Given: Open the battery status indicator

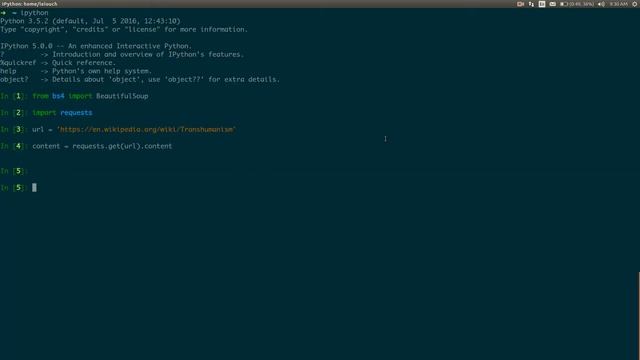Looking at the screenshot, I should pyautogui.click(x=577, y=4).
